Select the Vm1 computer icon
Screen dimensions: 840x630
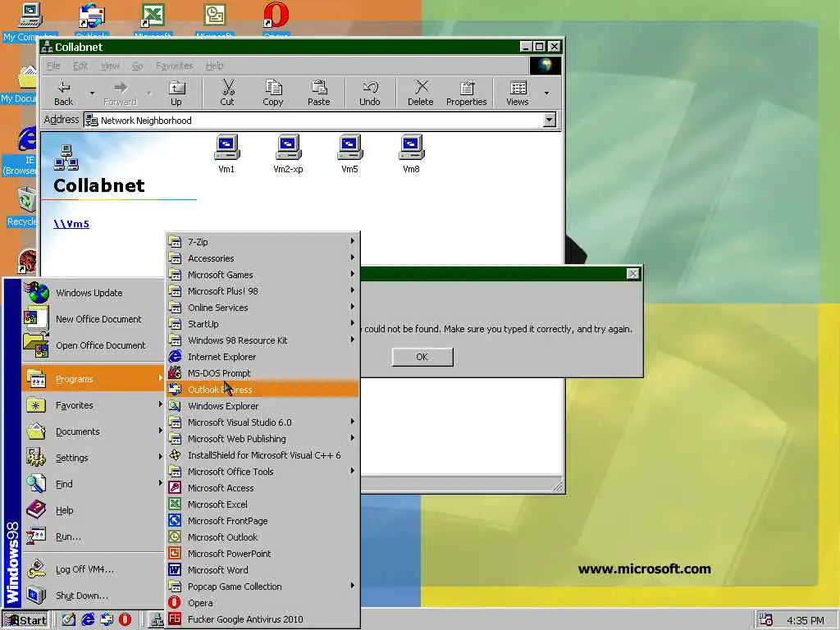pyautogui.click(x=226, y=154)
